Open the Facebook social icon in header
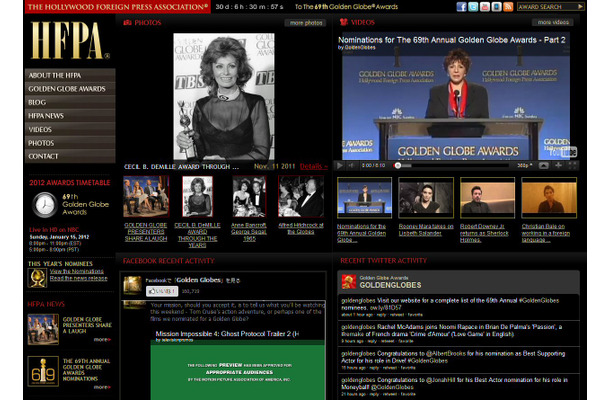610x400 pixels. [x=461, y=7]
